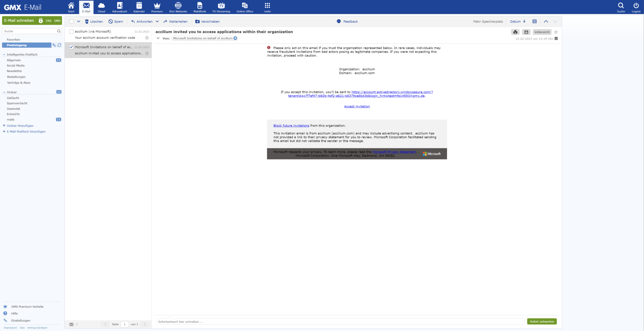Viewport: 644px width, 331px height.
Task: Click the search magnifier in the sidebar Suche field
Action: pos(59,31)
